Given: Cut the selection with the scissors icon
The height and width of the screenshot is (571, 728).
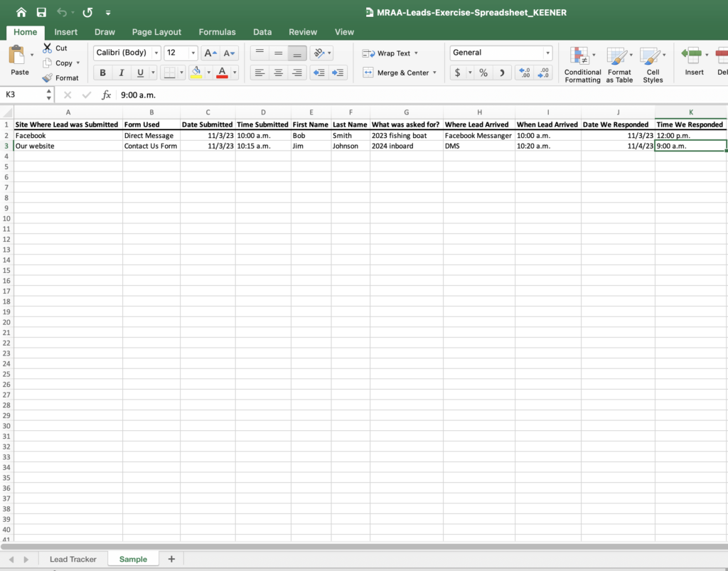Looking at the screenshot, I should coord(48,48).
